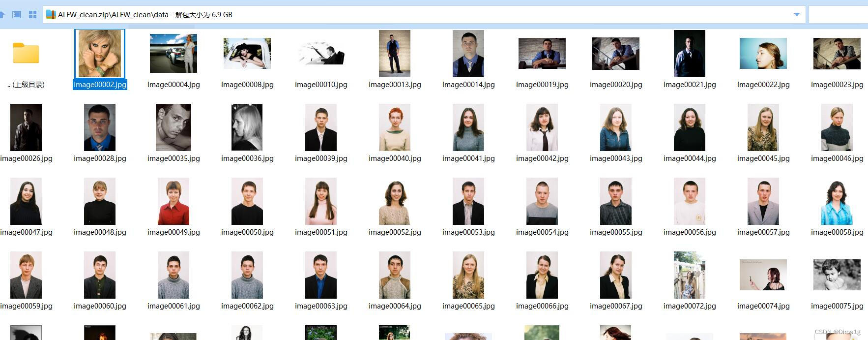The height and width of the screenshot is (340, 868).
Task: Select thumbnail image00040.jpg
Action: coord(395,127)
